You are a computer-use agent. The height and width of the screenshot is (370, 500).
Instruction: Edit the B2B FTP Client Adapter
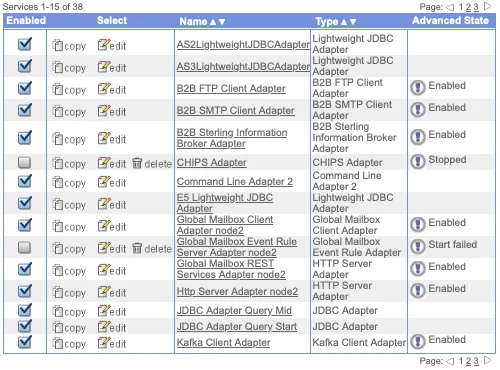[x=112, y=89]
